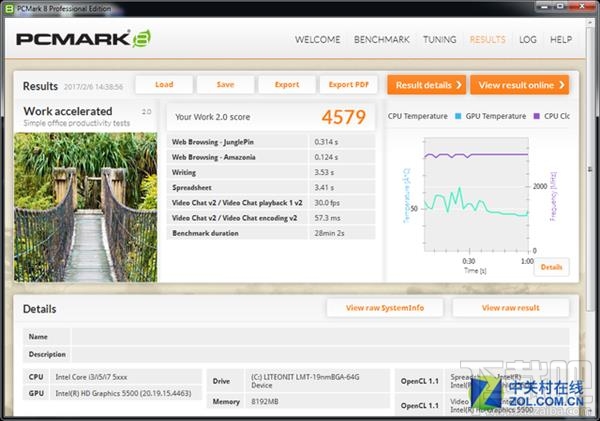Switch to the BENCHMARK tab
The width and height of the screenshot is (600, 421).
point(382,39)
